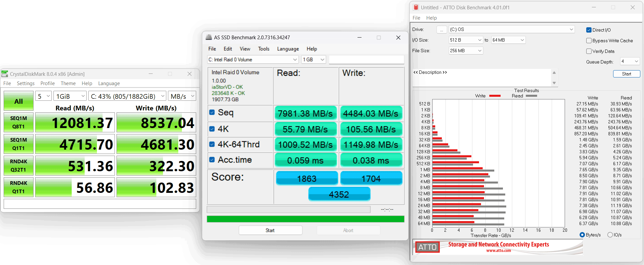Viewport: 644px width, 265px height.
Task: Open the AS SSD View menu
Action: tap(245, 49)
